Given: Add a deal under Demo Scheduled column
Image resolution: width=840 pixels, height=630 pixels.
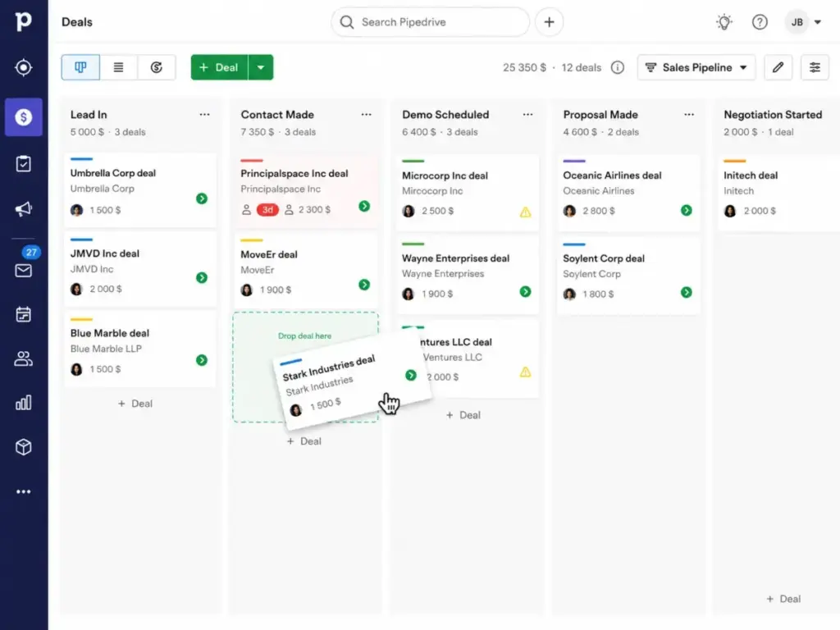Looking at the screenshot, I should point(463,415).
